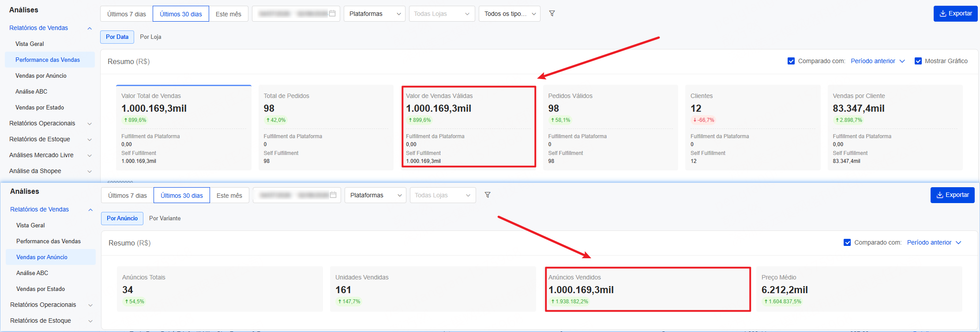This screenshot has height=332, width=980.
Task: Open the funnel filter icon in the Por Anúncio view
Action: coord(488,195)
